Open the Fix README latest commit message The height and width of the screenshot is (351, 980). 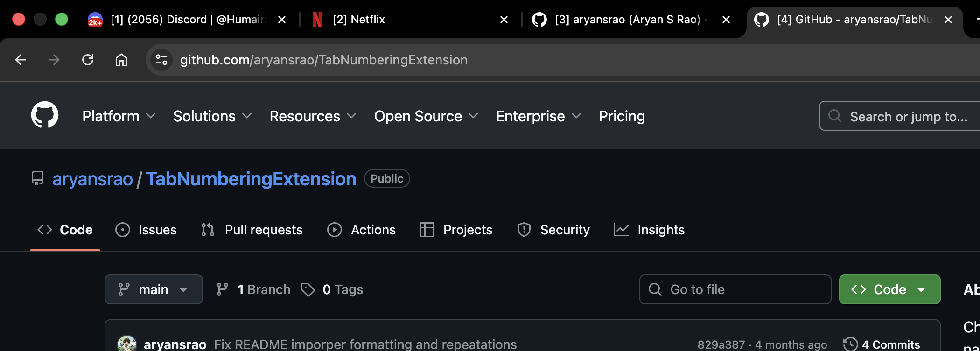pos(365,344)
